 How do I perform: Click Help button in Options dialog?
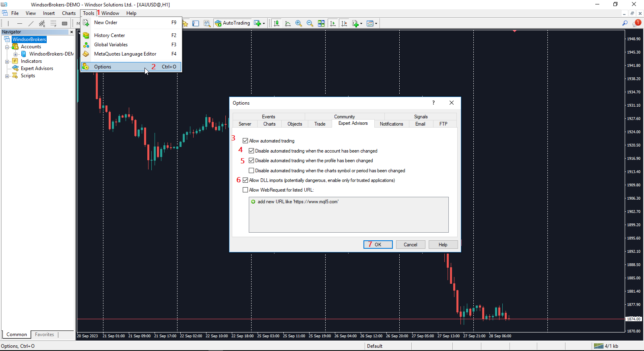coord(443,245)
